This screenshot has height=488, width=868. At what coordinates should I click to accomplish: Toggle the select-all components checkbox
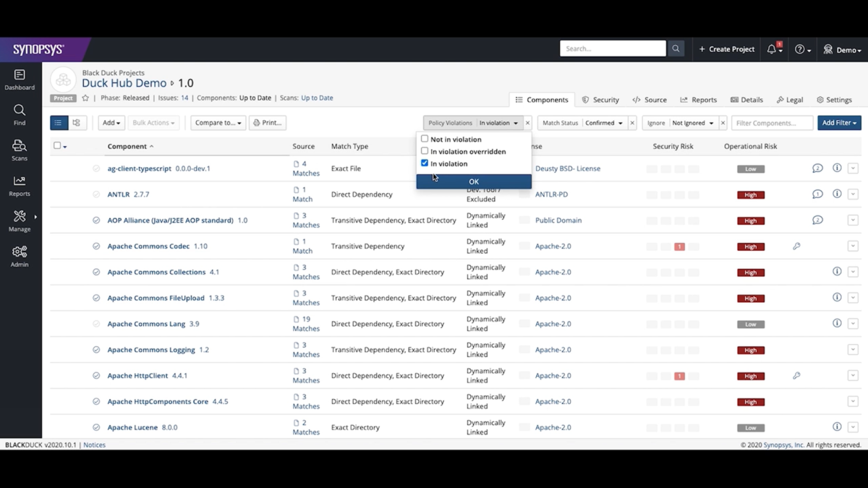point(57,146)
